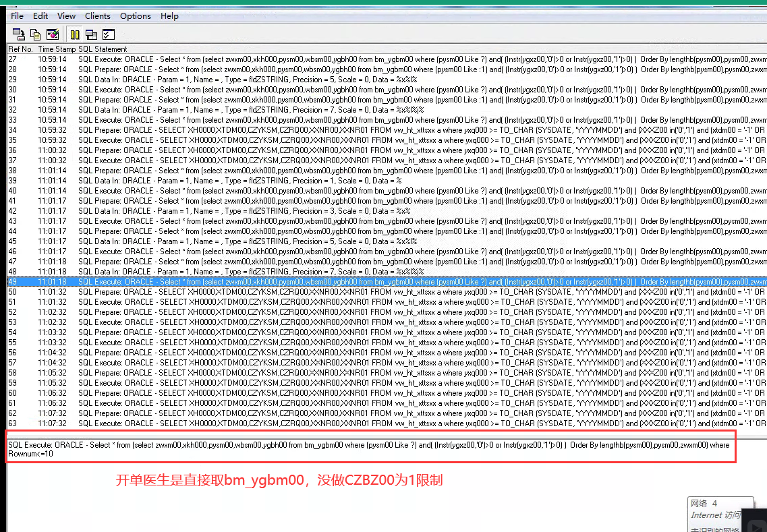Select row 51 SQL Execute at 11:01:32
The image size is (767, 532).
[387, 301]
